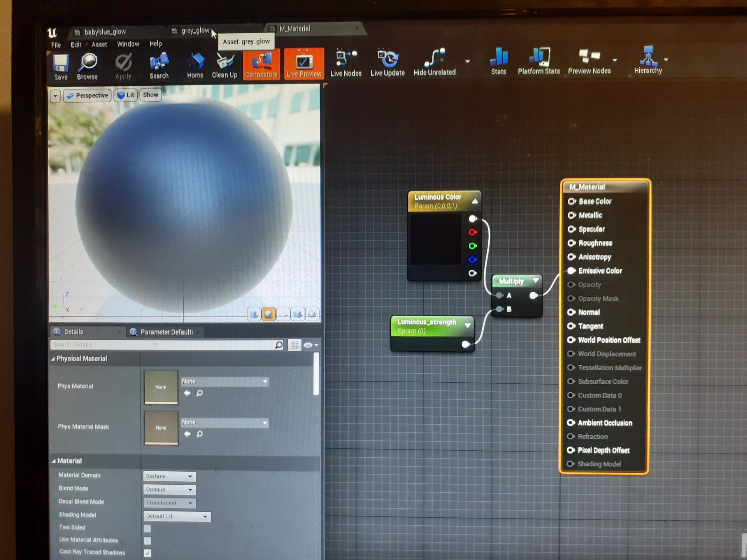
Task: Collapse the Multiply node using its arrow
Action: (x=536, y=280)
